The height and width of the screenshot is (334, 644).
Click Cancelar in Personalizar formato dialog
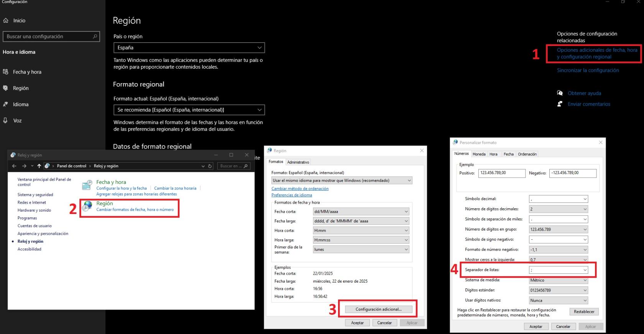click(x=563, y=327)
